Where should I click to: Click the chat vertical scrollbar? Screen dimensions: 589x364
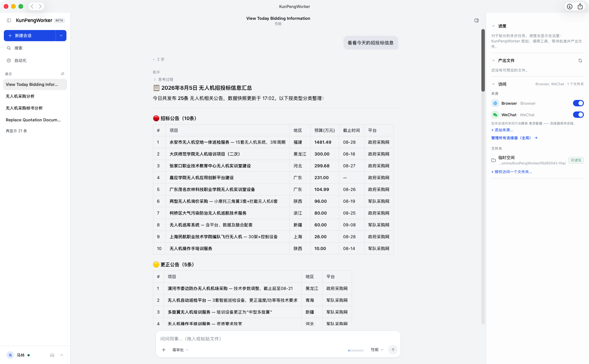tap(483, 61)
